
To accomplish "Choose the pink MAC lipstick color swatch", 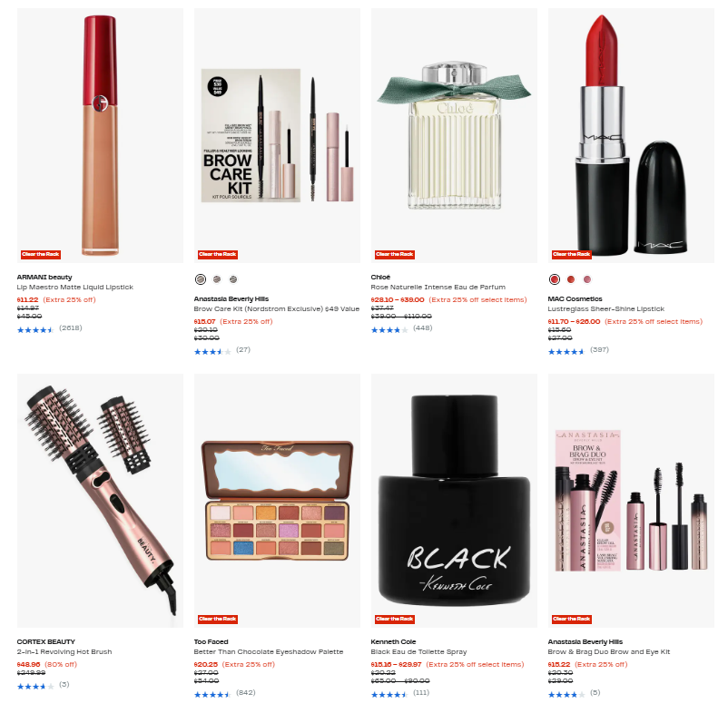I will (587, 279).
